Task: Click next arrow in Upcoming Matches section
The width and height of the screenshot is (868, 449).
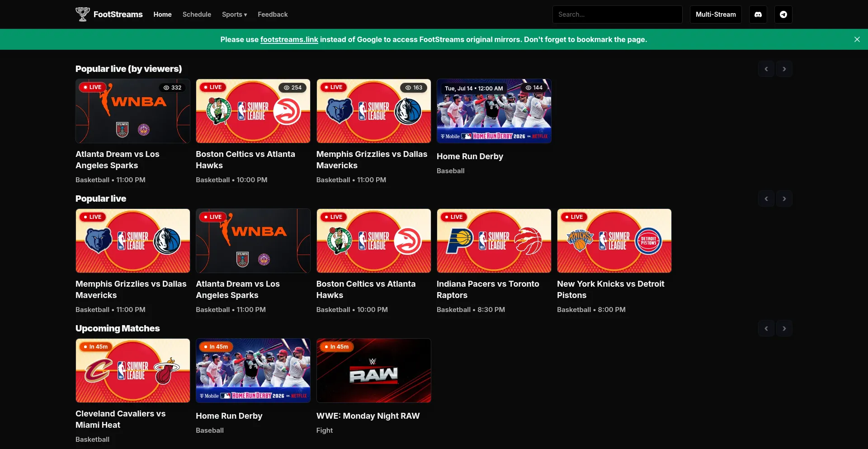Action: coord(784,329)
